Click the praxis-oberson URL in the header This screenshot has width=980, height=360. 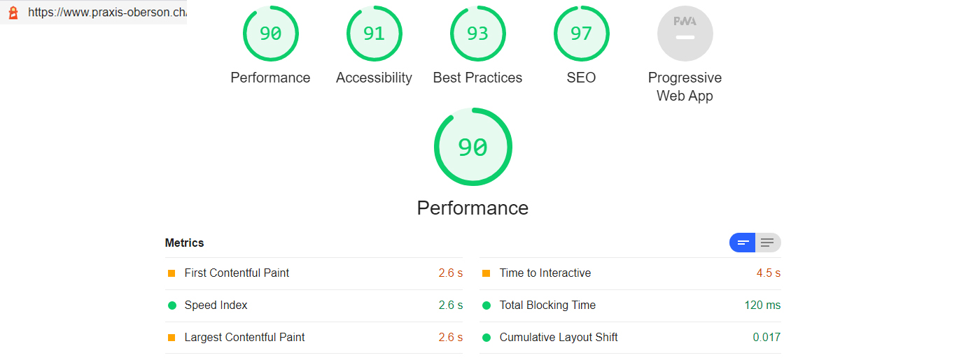106,13
